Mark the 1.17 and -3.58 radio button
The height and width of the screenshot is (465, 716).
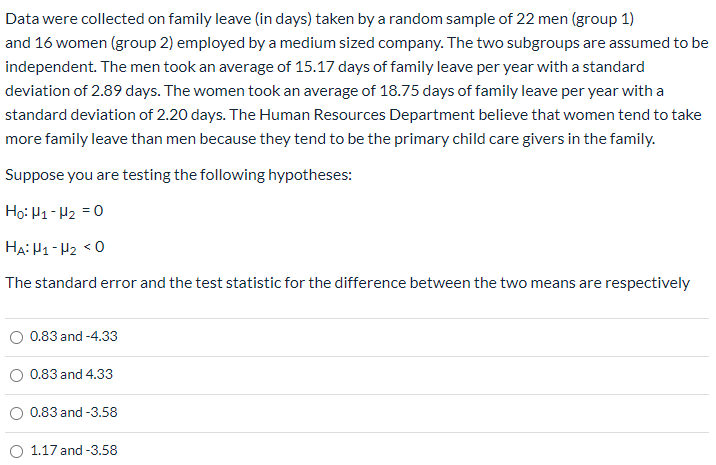coord(15,451)
